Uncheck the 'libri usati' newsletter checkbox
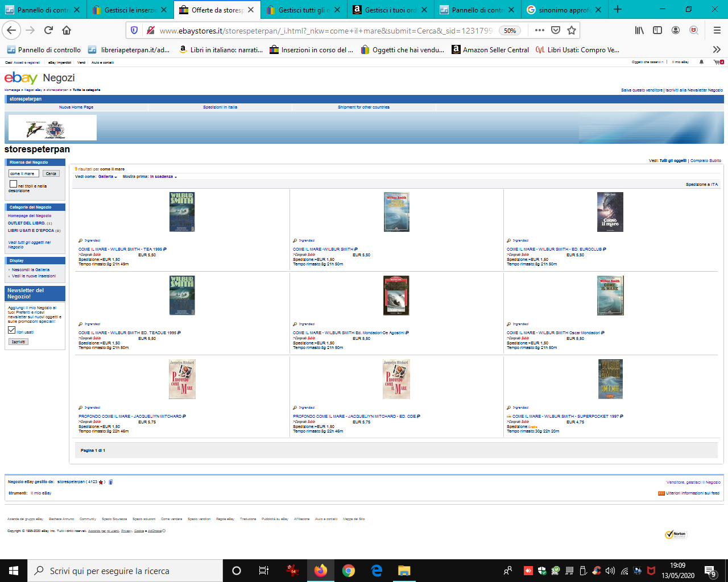 pyautogui.click(x=11, y=330)
